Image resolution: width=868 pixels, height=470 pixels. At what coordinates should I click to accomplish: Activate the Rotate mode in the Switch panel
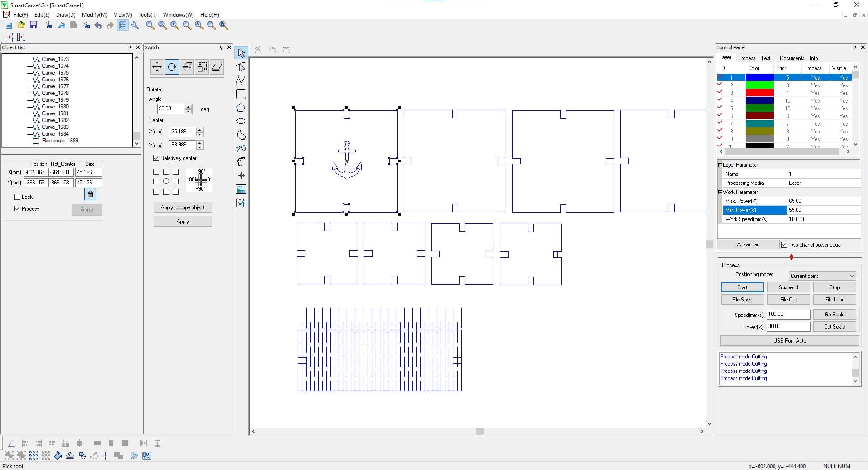click(172, 67)
